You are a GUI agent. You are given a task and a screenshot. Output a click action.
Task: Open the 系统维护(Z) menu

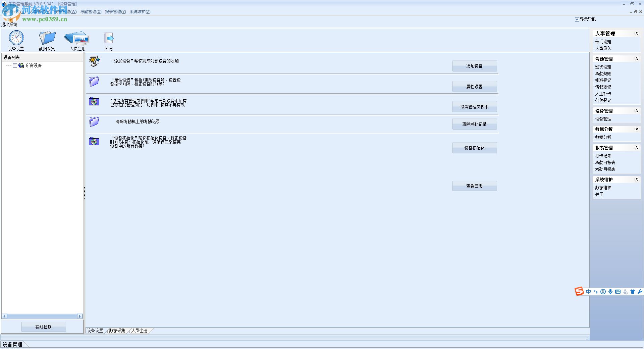click(x=140, y=12)
